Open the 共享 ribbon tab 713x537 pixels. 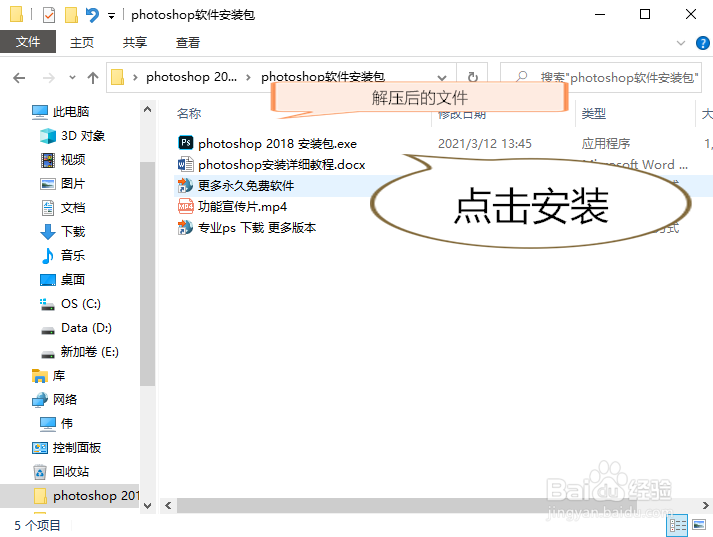[135, 42]
